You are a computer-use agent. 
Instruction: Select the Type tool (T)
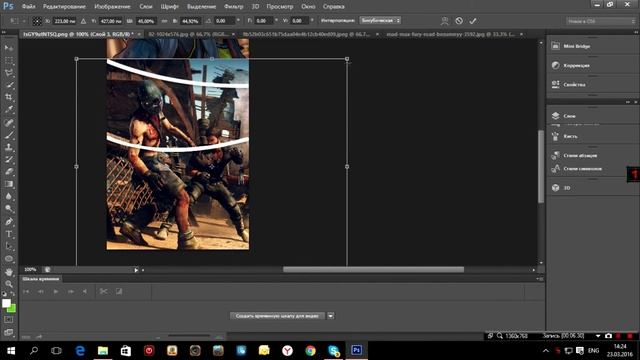pyautogui.click(x=9, y=234)
